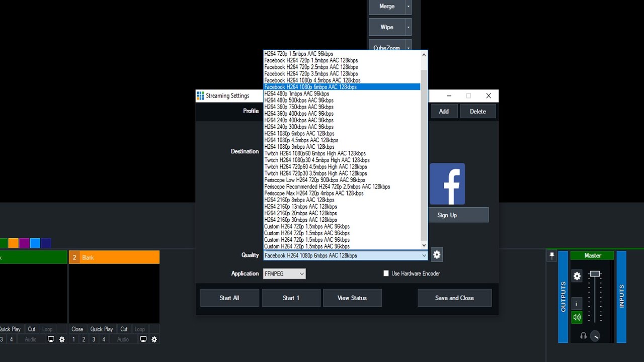The image size is (644, 362).
Task: Expand the CubeZoom transition arrow
Action: (x=409, y=48)
